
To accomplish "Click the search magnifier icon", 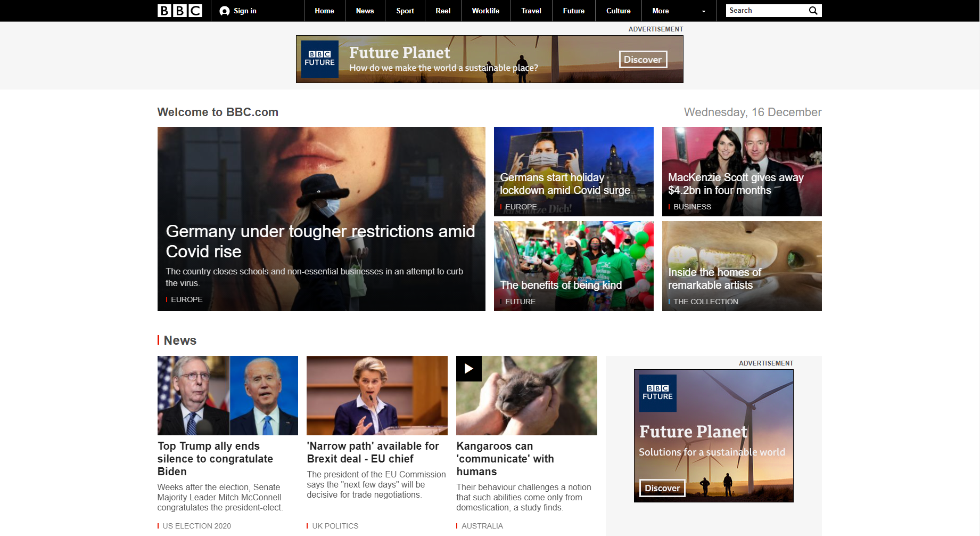I will [x=813, y=11].
